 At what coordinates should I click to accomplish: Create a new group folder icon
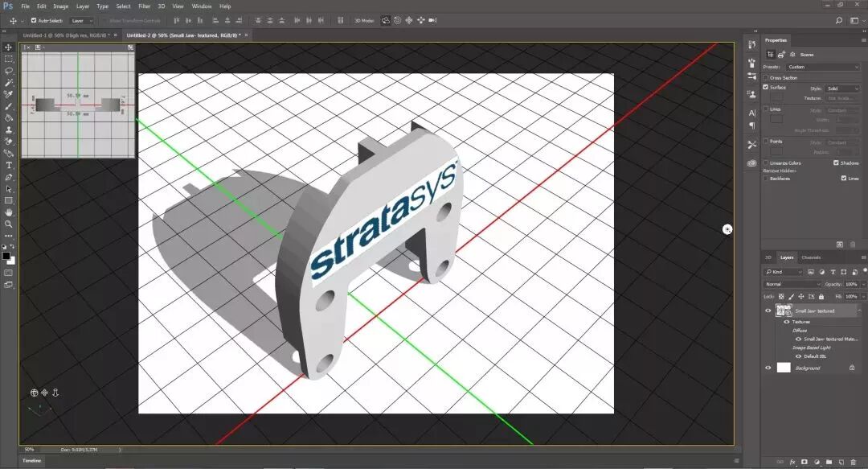click(829, 462)
